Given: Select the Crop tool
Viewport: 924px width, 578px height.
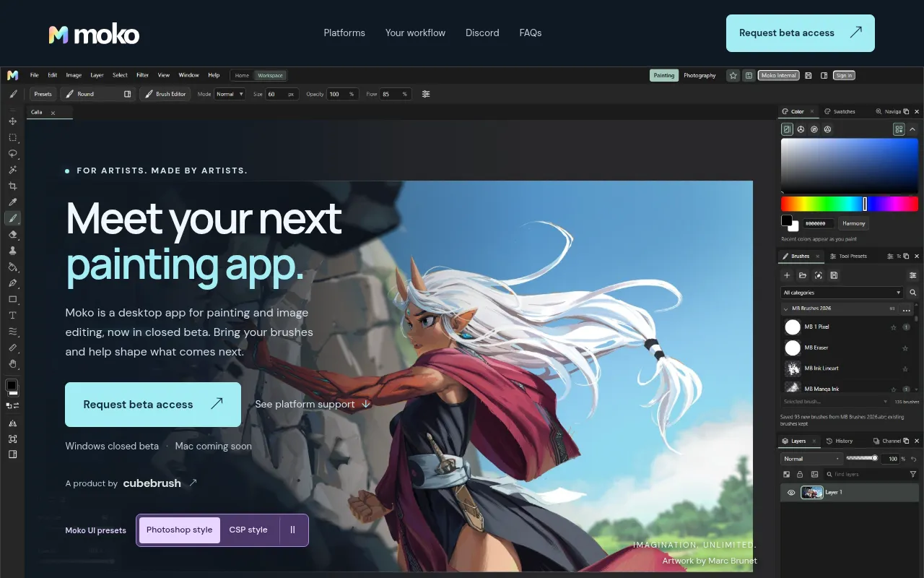Looking at the screenshot, I should [x=12, y=186].
